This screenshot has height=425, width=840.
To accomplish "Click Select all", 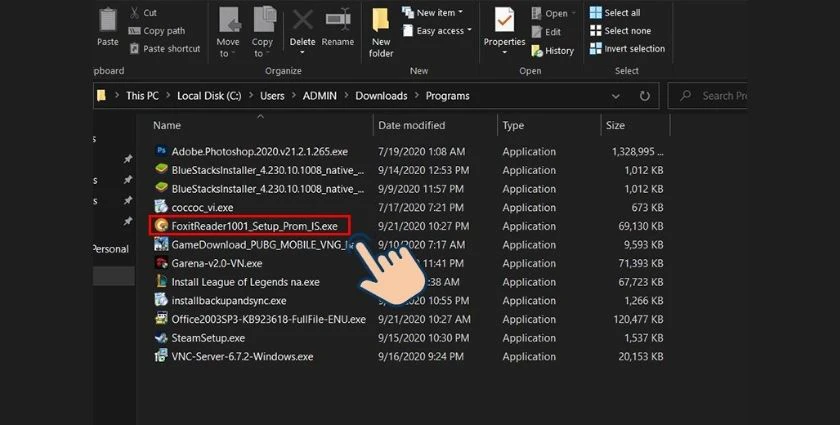I will 614,12.
